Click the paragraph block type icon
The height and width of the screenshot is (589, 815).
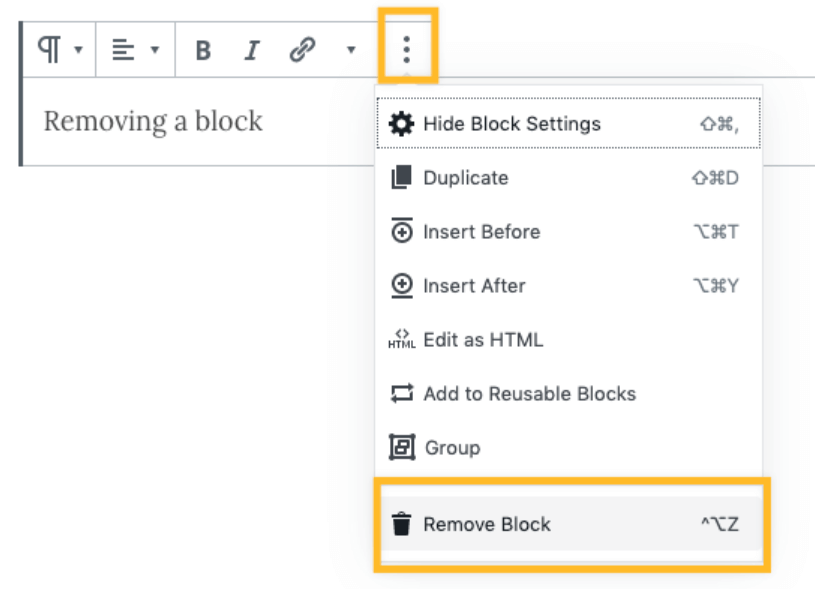click(x=49, y=50)
